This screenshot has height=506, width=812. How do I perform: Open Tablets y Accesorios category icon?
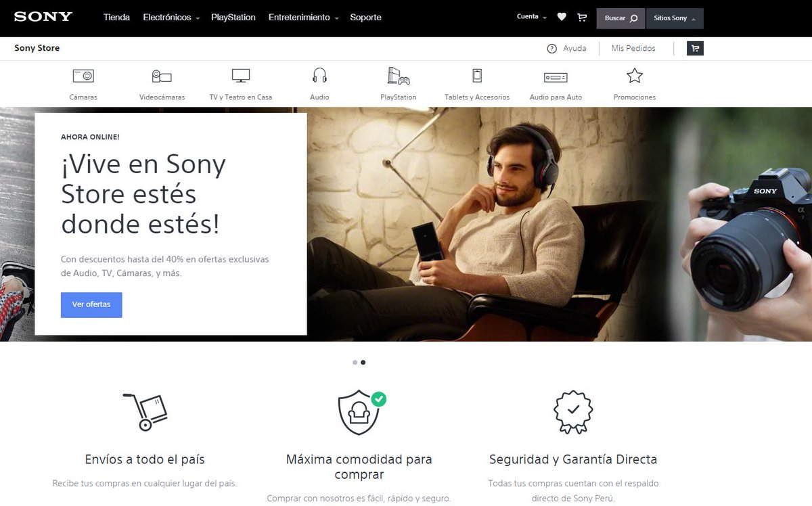tap(477, 75)
